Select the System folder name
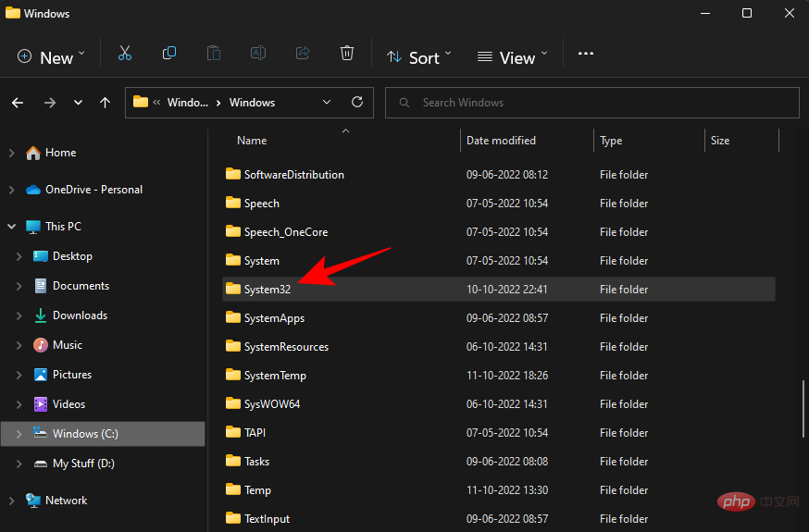 [x=262, y=261]
